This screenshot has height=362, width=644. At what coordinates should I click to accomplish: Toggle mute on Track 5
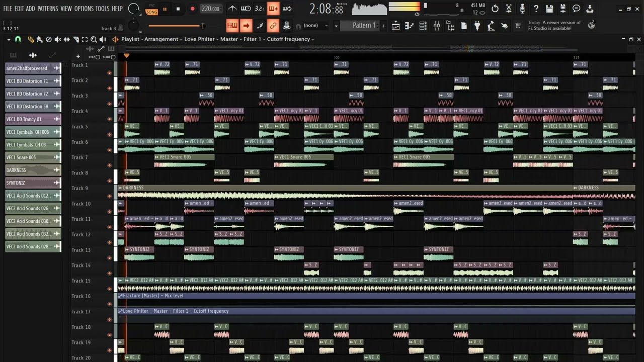point(109,134)
